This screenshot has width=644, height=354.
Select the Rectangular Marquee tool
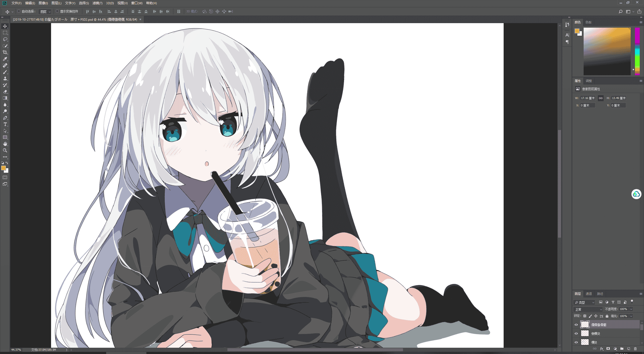(x=5, y=33)
